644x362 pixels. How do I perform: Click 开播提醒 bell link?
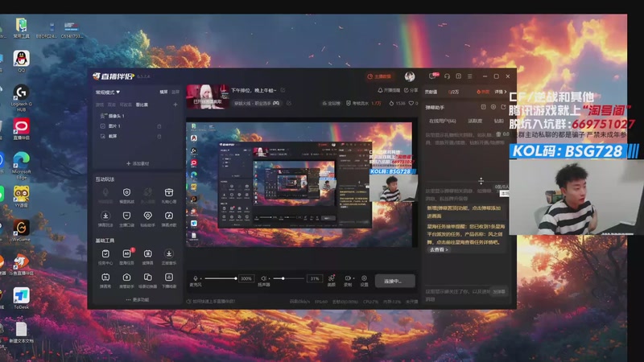(389, 90)
